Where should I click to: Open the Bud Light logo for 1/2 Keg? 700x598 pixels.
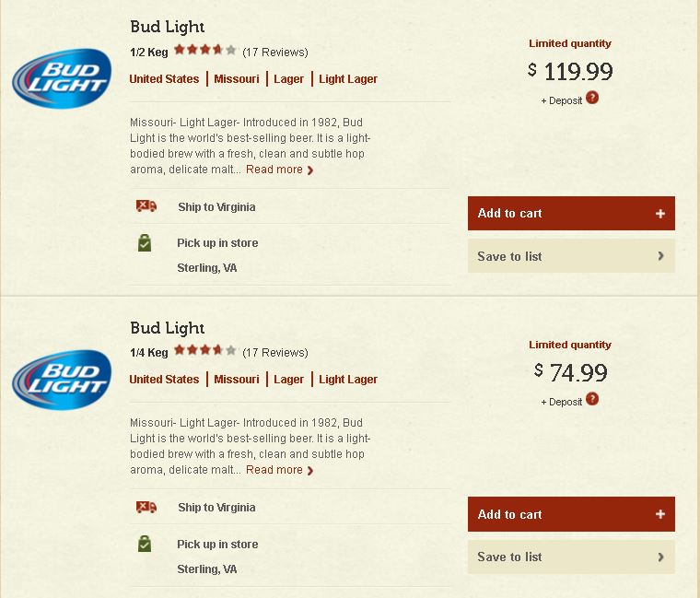coord(62,78)
